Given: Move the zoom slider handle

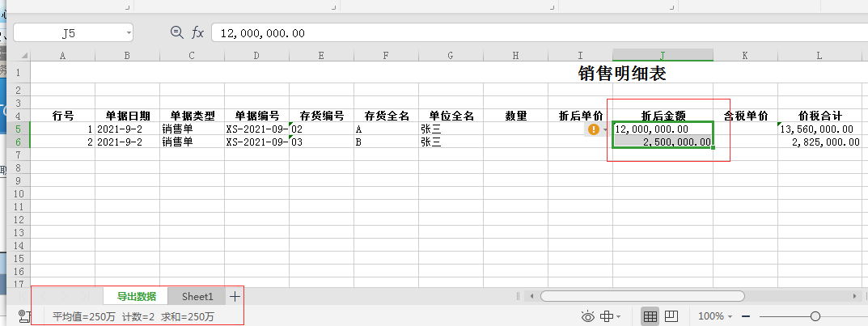Looking at the screenshot, I should pyautogui.click(x=815, y=316).
